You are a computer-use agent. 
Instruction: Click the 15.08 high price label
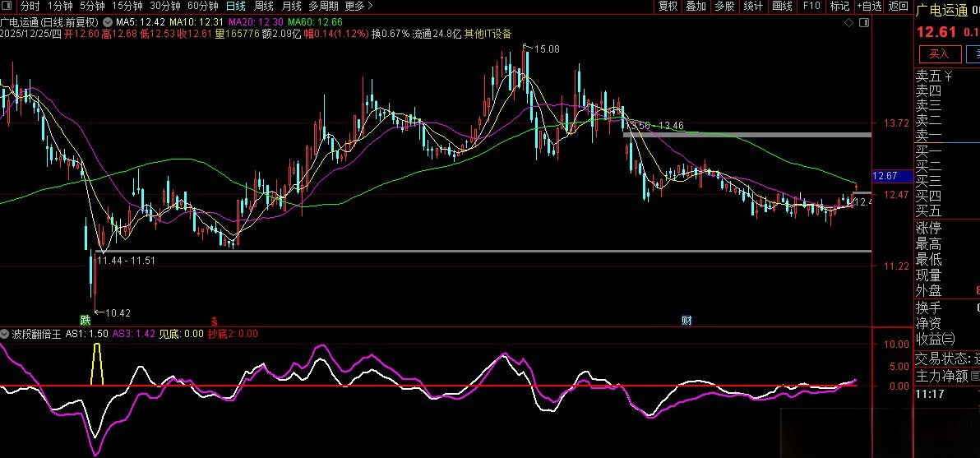(547, 49)
